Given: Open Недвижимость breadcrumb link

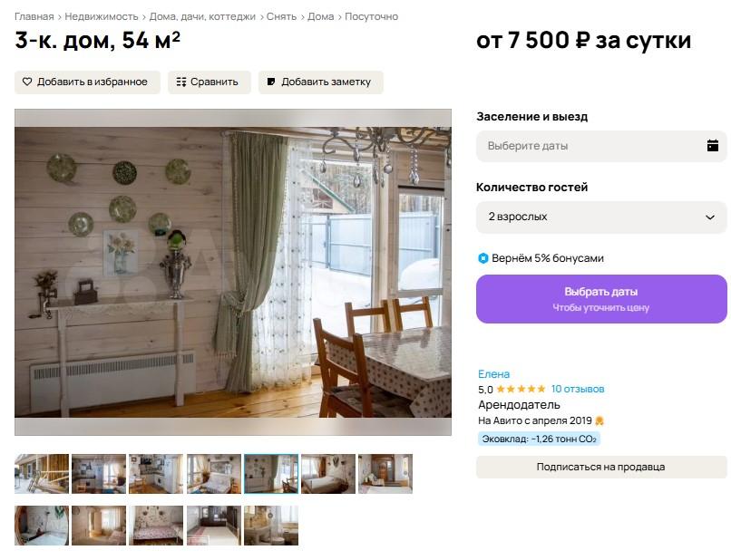Looking at the screenshot, I should click(102, 17).
